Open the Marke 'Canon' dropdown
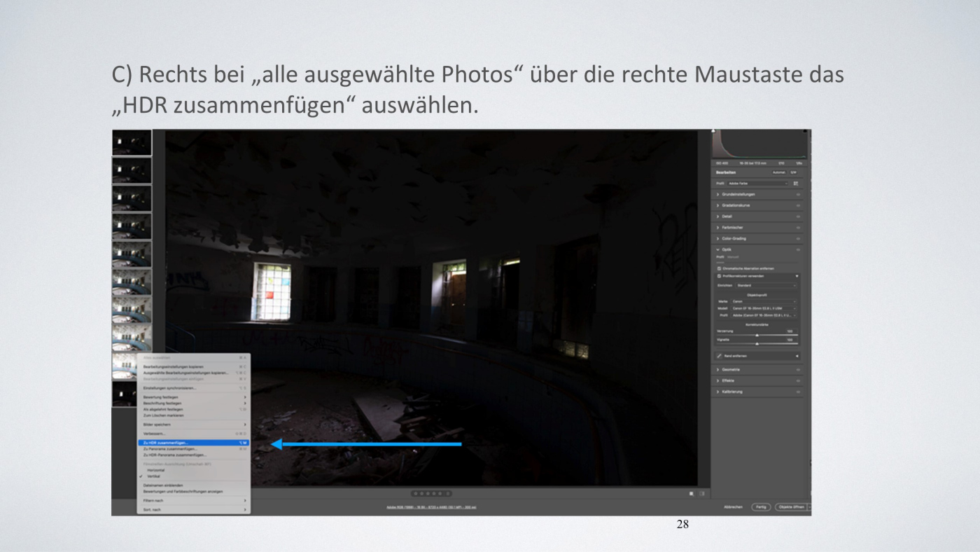The width and height of the screenshot is (980, 552). pos(764,301)
